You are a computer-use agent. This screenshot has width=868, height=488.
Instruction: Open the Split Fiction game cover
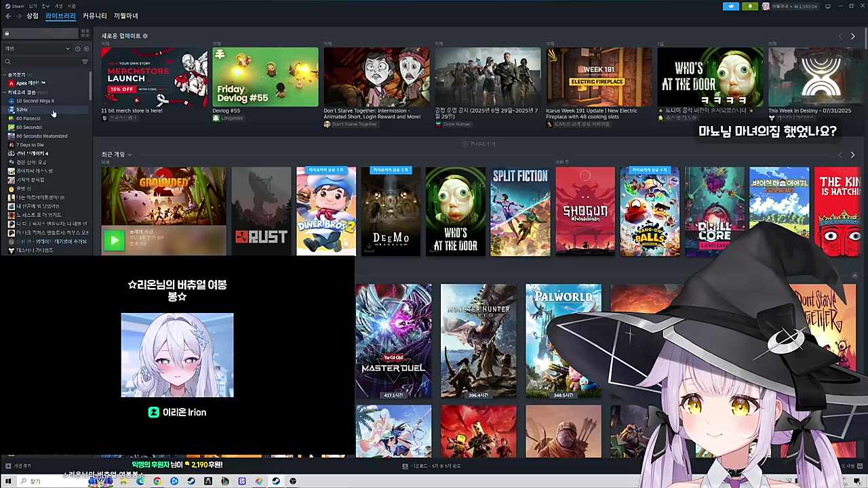point(520,211)
